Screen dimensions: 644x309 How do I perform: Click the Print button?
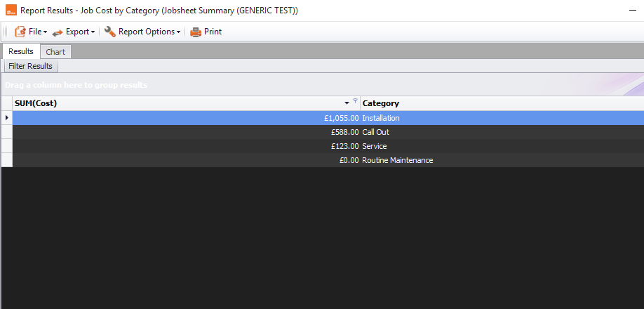pyautogui.click(x=206, y=32)
